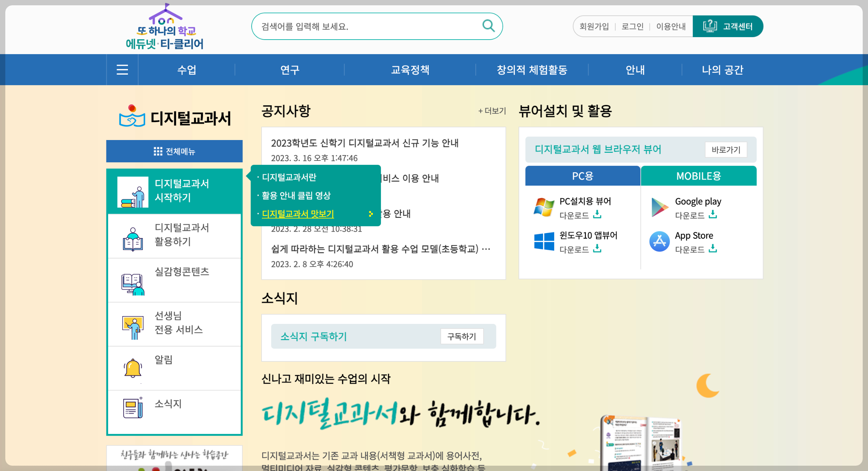Switch to the MOBILE용 tab

(x=698, y=176)
